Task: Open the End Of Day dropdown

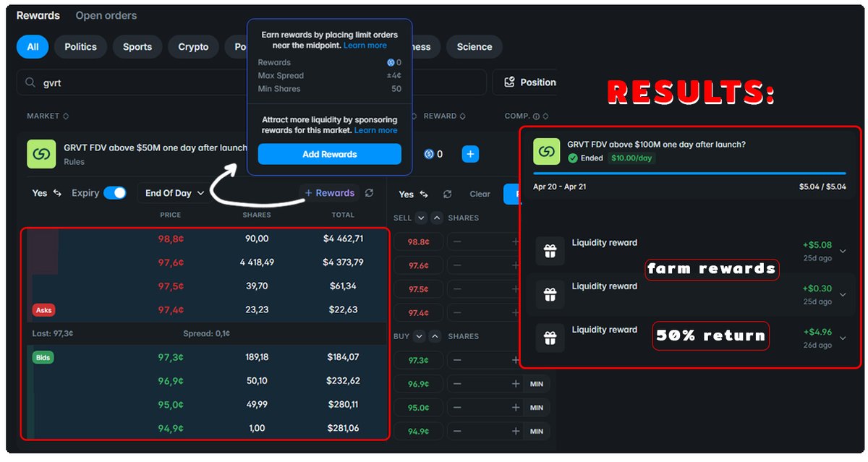Action: [174, 193]
